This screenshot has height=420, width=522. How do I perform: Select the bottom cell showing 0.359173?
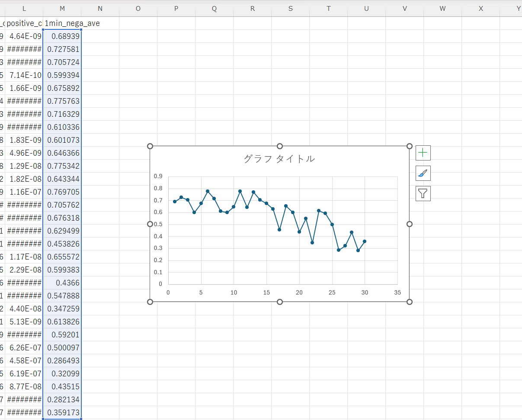click(62, 413)
